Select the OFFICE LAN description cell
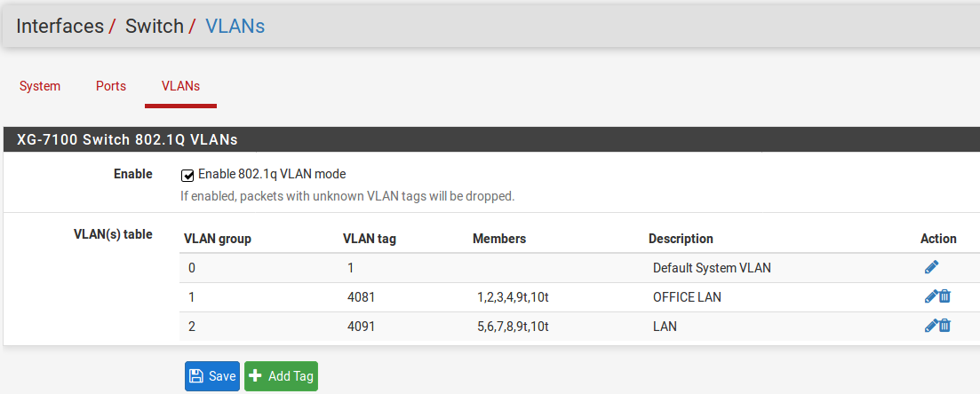 (x=687, y=297)
